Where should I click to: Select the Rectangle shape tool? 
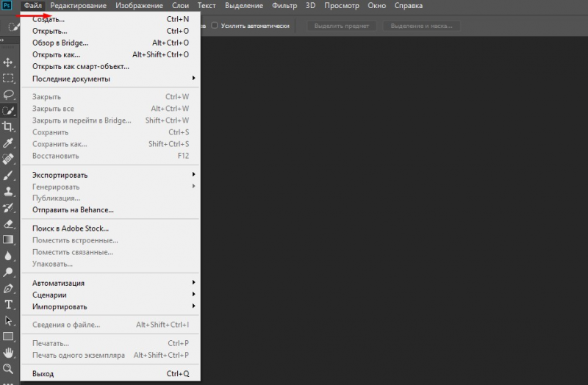(8, 337)
